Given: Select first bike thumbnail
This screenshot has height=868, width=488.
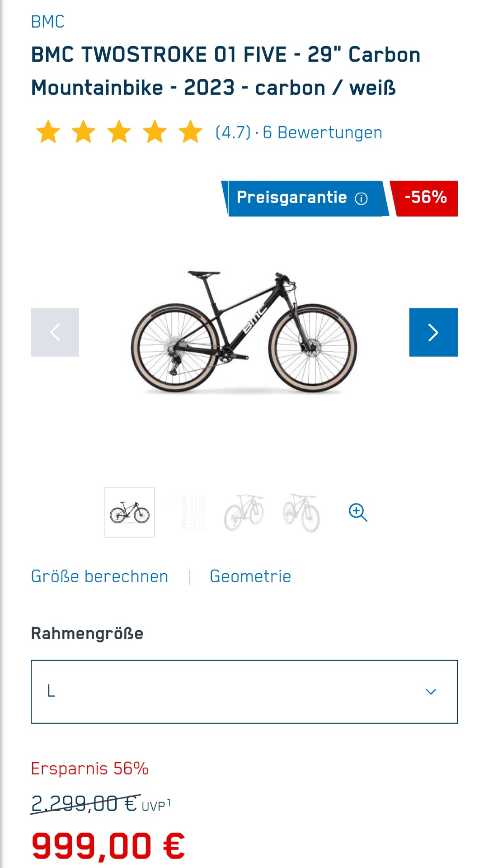Looking at the screenshot, I should [x=130, y=513].
